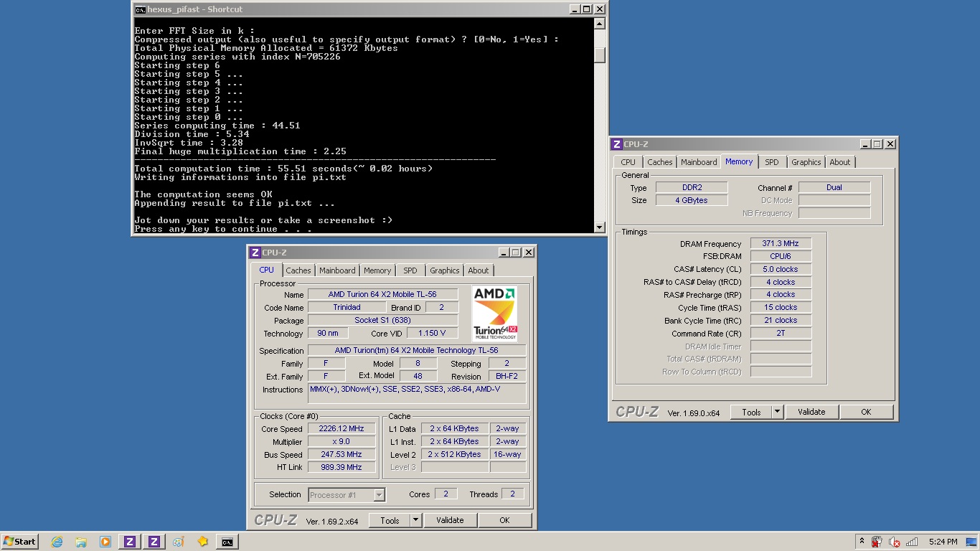Select CPU tab in front CPU-Z window
The width and height of the screenshot is (980, 551).
266,270
